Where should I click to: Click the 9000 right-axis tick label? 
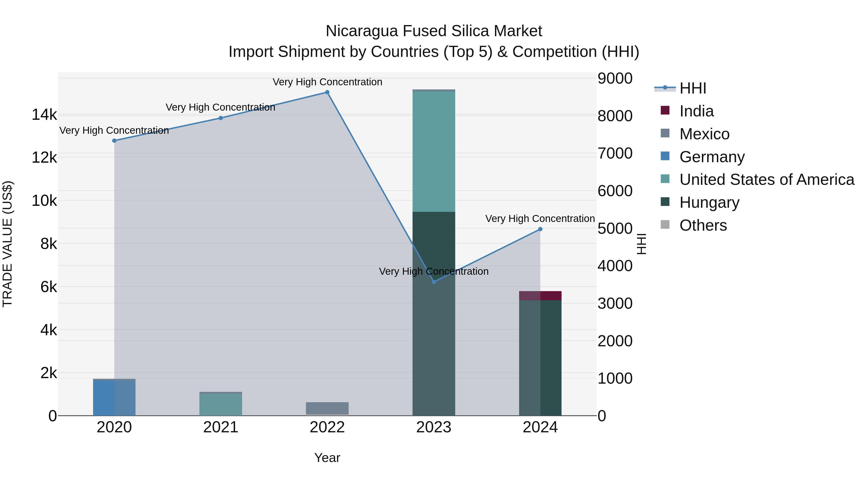point(615,79)
